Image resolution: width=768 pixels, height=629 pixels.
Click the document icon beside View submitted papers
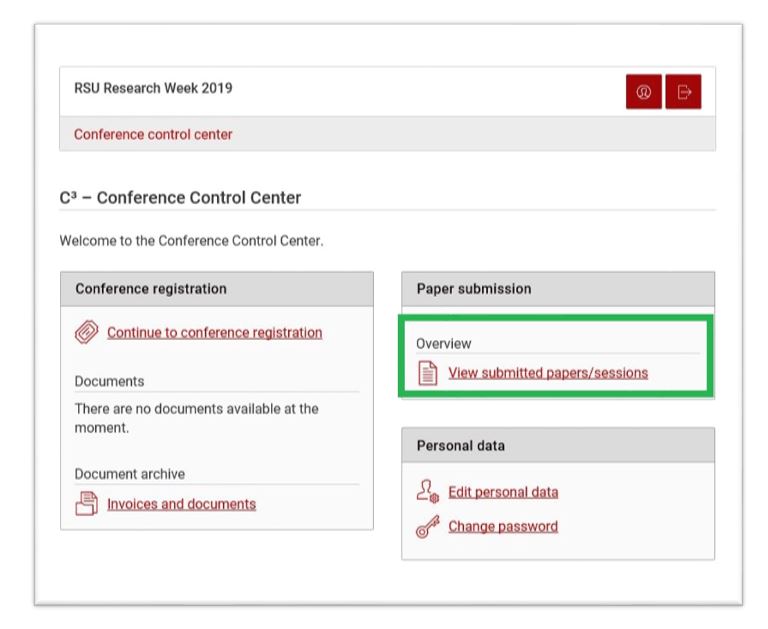(428, 374)
